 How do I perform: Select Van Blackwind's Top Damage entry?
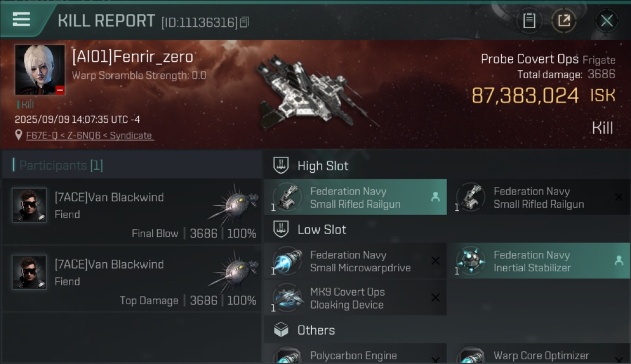point(132,279)
